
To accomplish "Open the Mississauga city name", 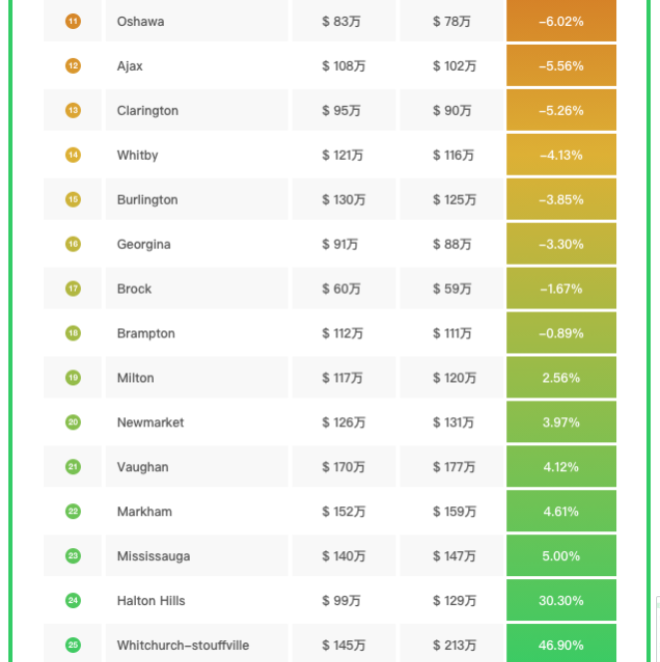I will pyautogui.click(x=153, y=556).
